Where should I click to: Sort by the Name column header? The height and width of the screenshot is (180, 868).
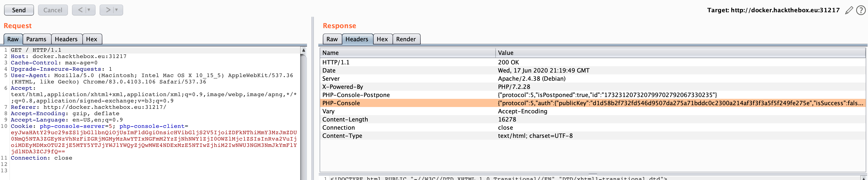coord(408,53)
